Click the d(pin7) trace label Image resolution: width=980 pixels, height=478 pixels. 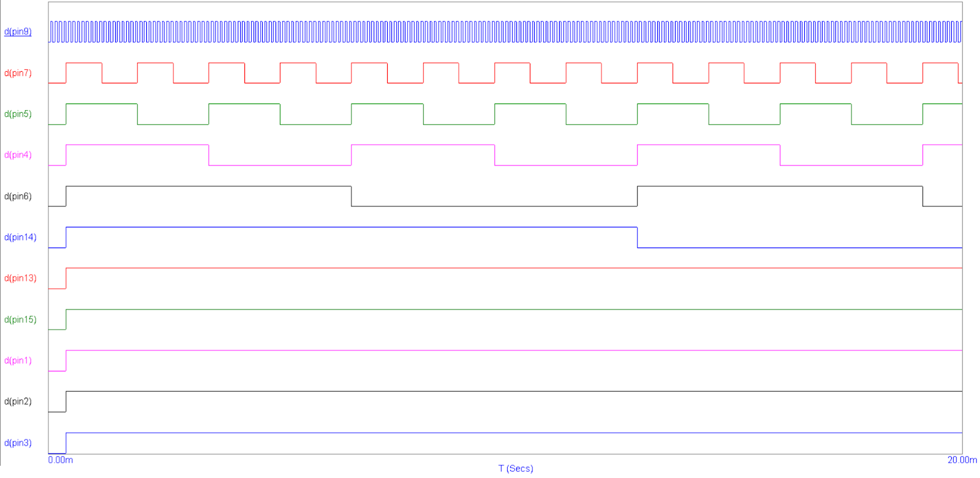click(x=18, y=73)
